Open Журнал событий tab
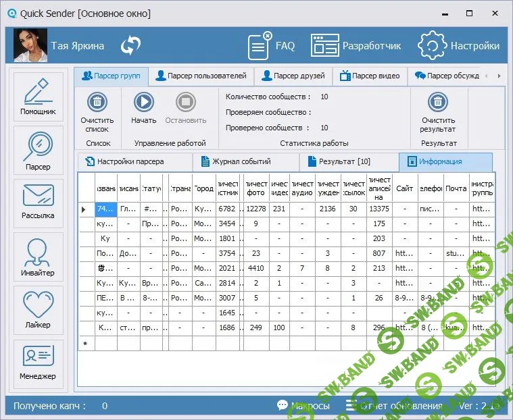Image resolution: width=513 pixels, height=420 pixels. point(246,161)
